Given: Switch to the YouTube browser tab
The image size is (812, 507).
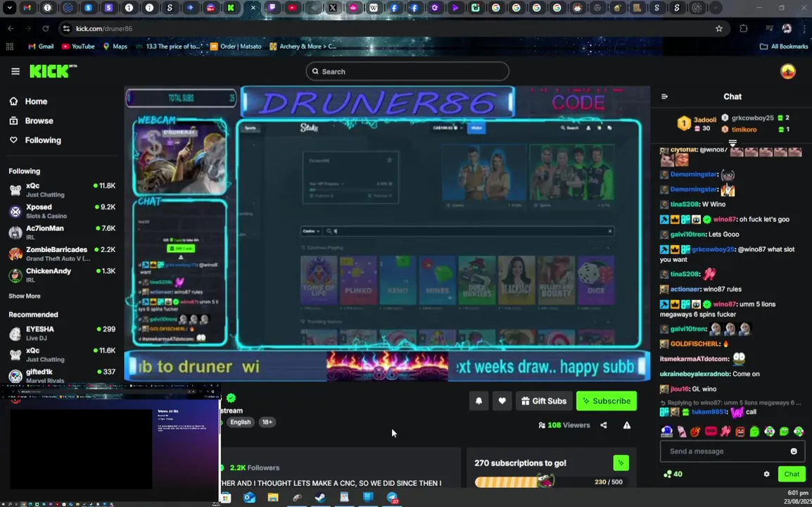Looking at the screenshot, I should [292, 8].
